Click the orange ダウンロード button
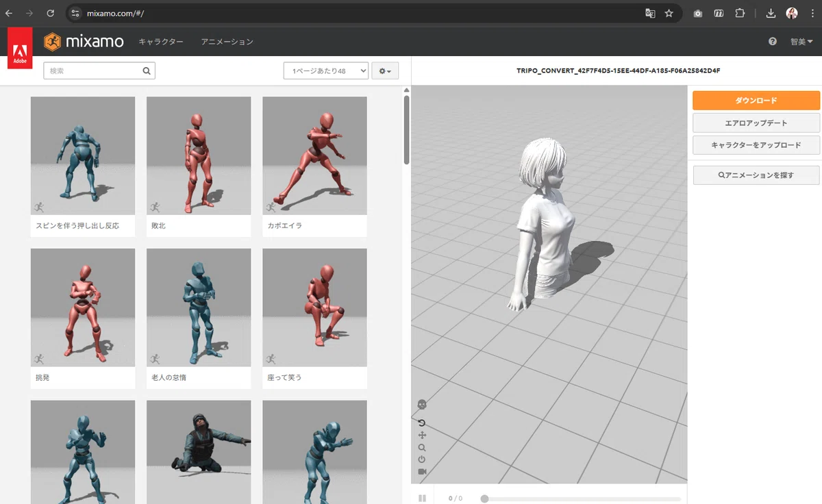Viewport: 822px width, 504px height. pyautogui.click(x=756, y=101)
